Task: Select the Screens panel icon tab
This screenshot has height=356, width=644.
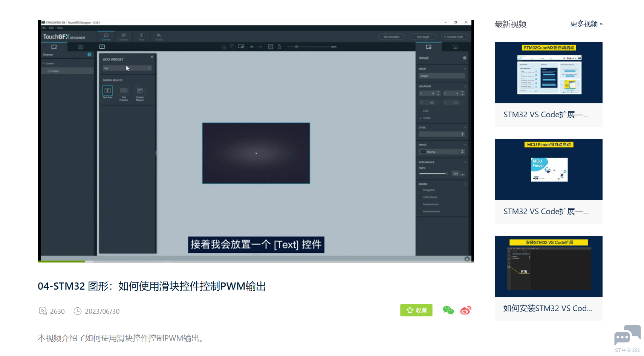Action: [54, 47]
